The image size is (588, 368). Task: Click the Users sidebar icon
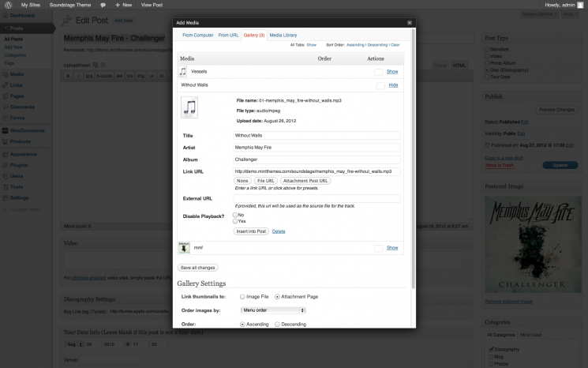point(6,176)
